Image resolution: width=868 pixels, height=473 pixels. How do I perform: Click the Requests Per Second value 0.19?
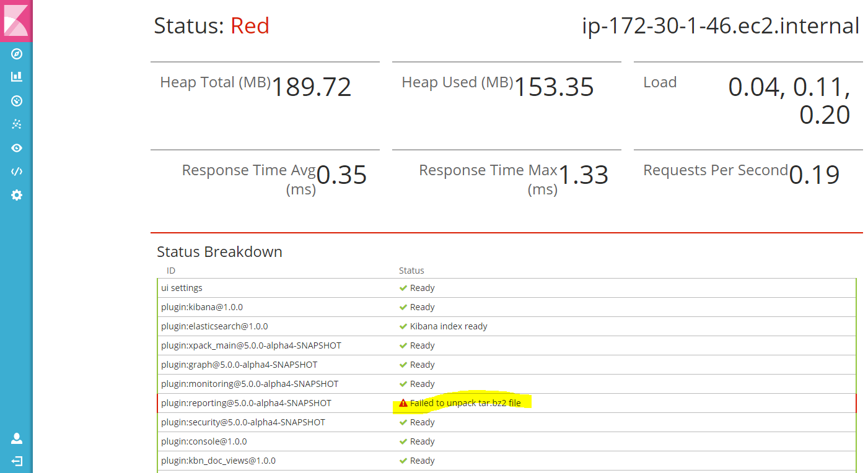tap(814, 175)
